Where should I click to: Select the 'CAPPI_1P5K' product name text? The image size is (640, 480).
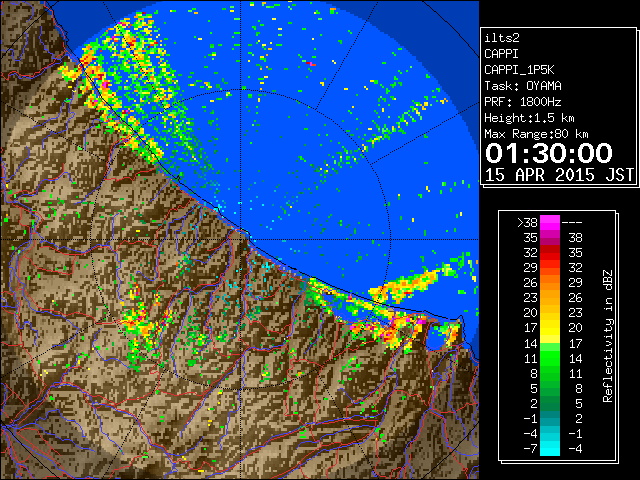point(519,70)
